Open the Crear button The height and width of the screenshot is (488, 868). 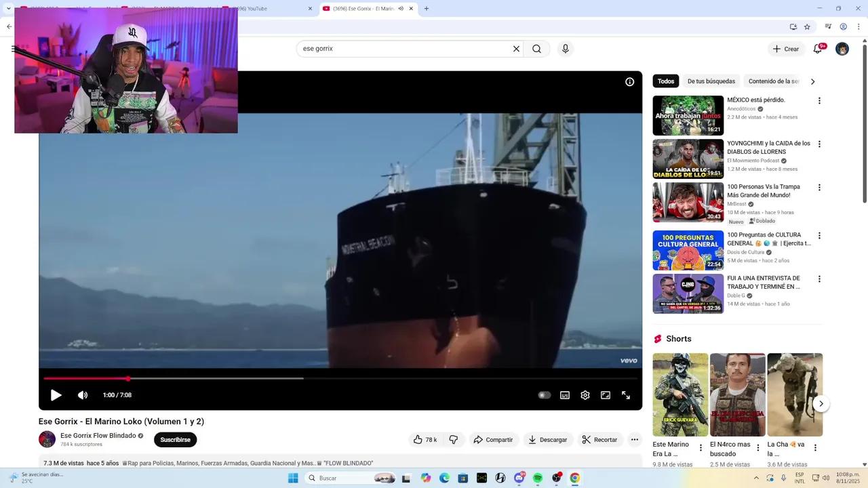[x=786, y=49]
